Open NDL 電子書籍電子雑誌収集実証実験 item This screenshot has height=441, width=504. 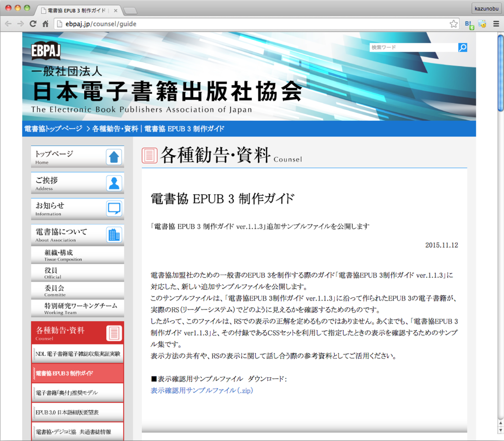click(x=77, y=354)
